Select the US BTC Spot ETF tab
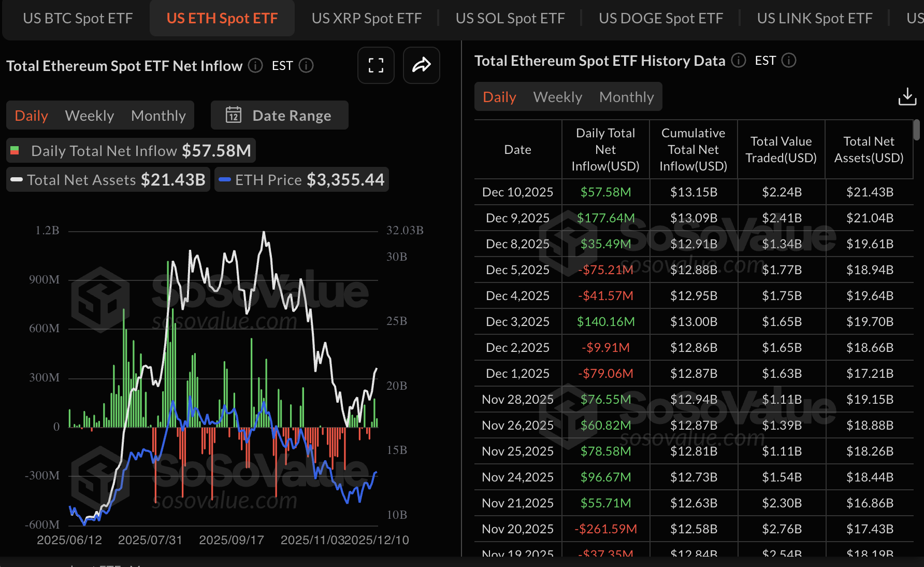The width and height of the screenshot is (924, 567). tap(77, 18)
